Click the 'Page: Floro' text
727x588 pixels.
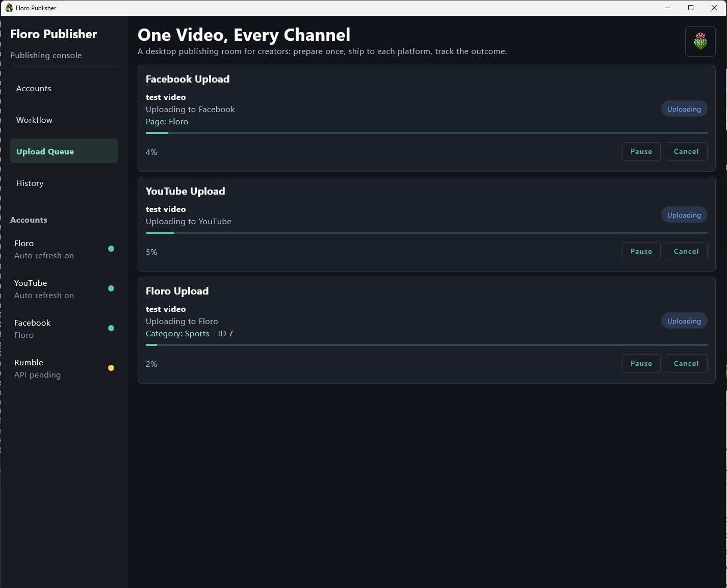(x=167, y=122)
